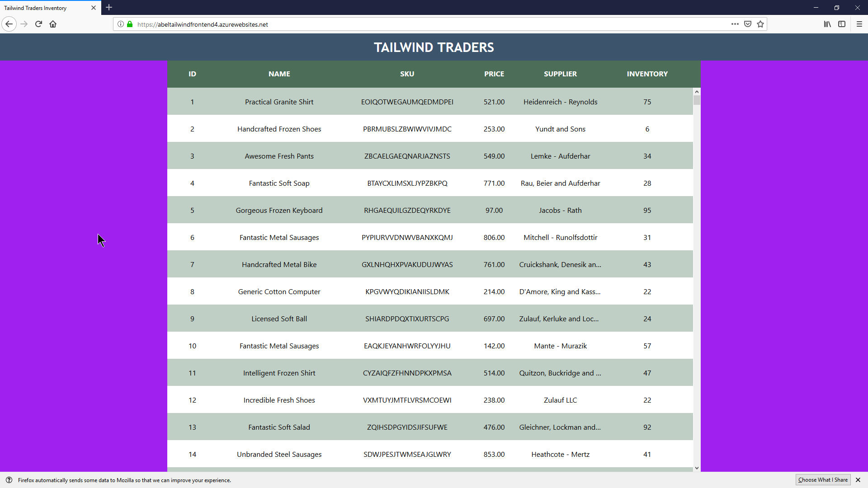
Task: Click the INVENTORY column header
Action: [647, 74]
